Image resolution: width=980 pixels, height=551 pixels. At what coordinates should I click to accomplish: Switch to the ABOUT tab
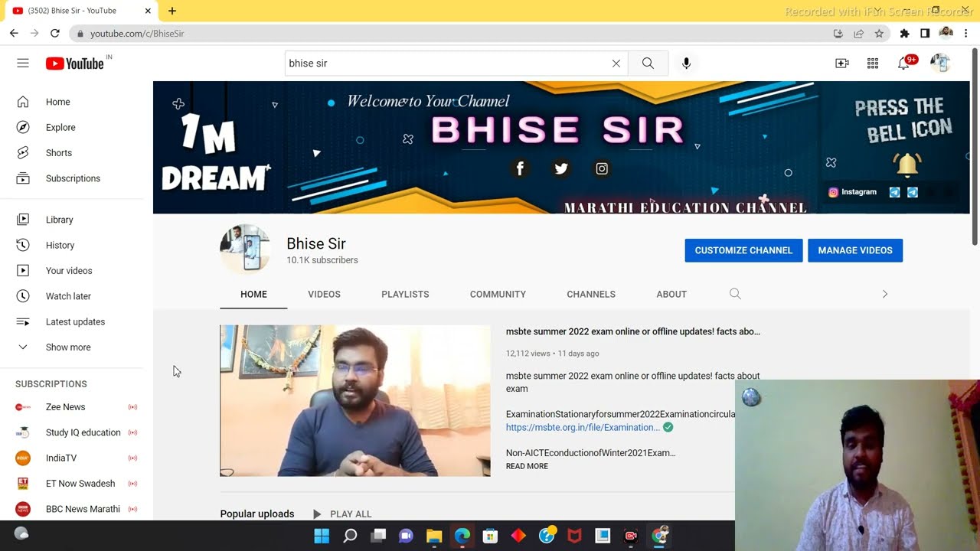[x=671, y=294]
